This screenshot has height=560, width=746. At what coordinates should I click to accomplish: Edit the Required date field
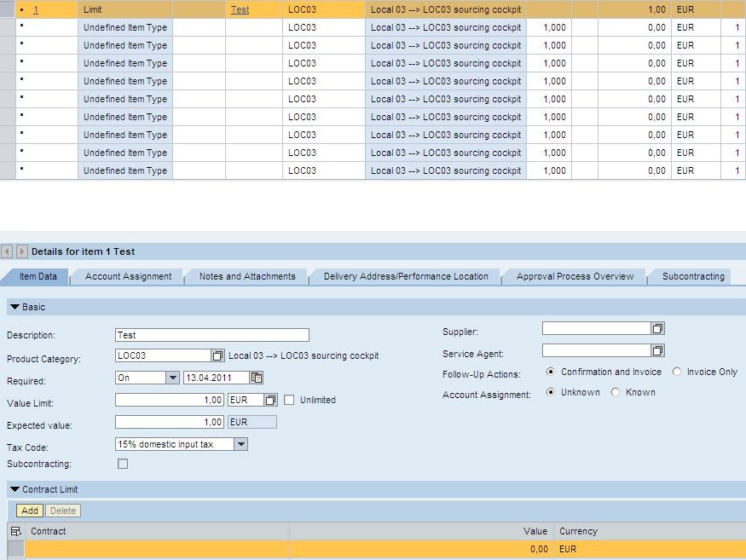click(216, 378)
